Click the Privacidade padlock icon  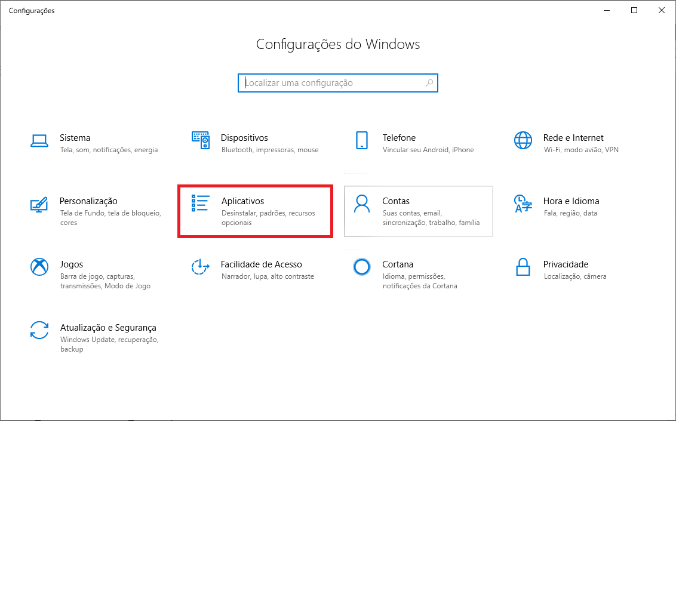click(523, 267)
